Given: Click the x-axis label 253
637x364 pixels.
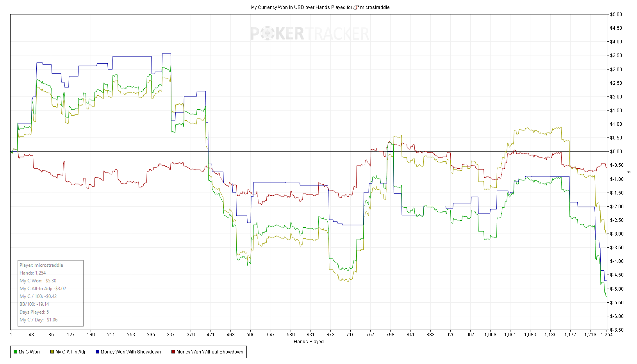Looking at the screenshot, I should click(131, 335).
